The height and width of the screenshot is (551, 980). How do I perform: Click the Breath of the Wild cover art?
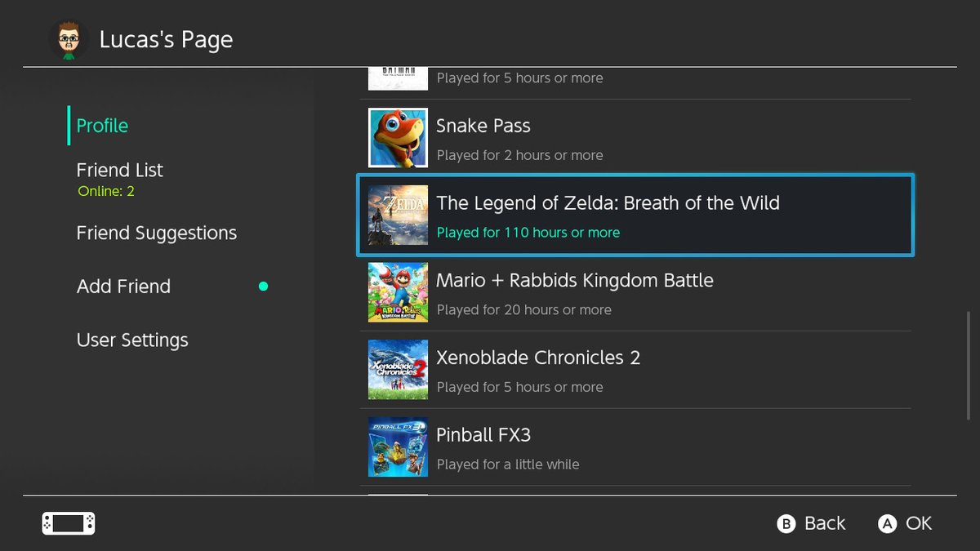tap(398, 216)
